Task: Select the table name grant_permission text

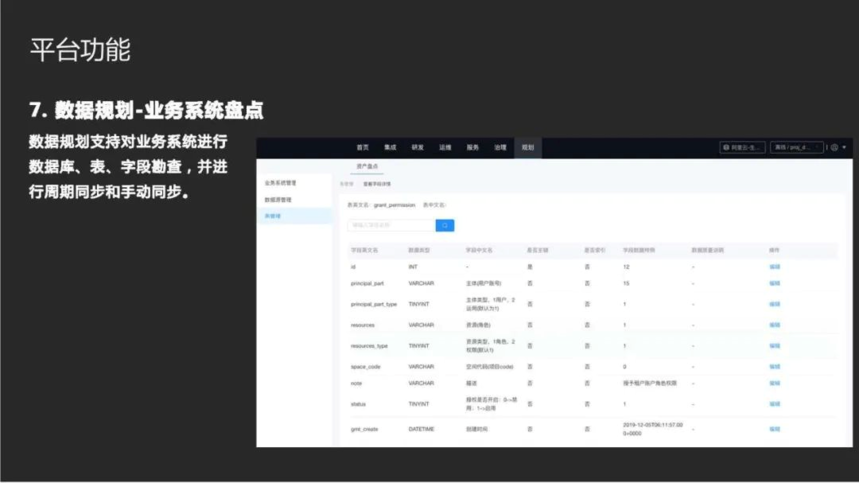Action: click(394, 205)
